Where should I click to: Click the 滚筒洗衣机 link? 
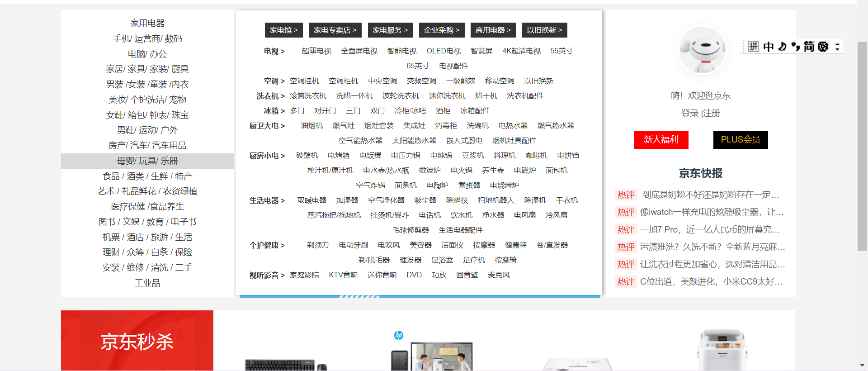308,96
